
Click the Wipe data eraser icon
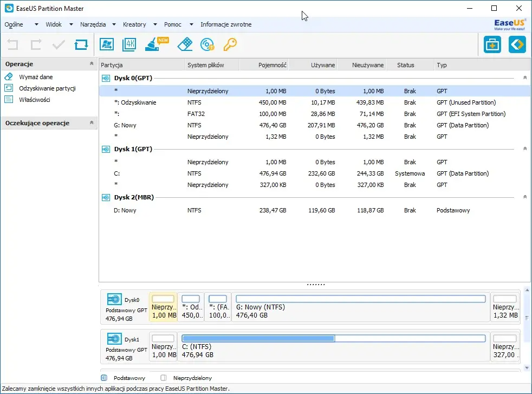[185, 44]
